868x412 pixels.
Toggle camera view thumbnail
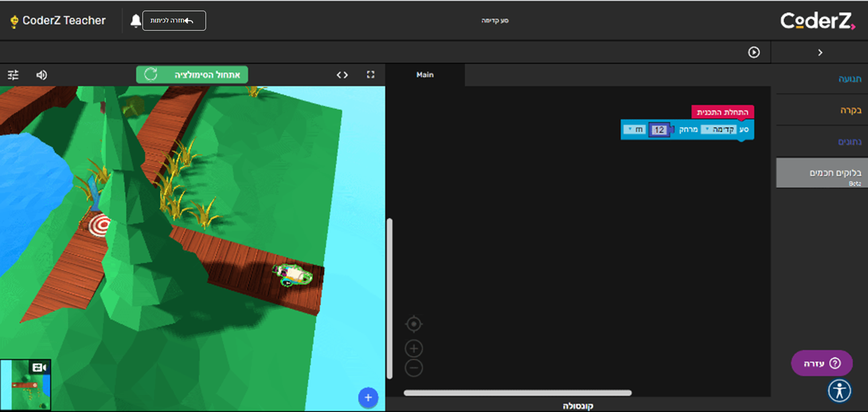point(26,384)
